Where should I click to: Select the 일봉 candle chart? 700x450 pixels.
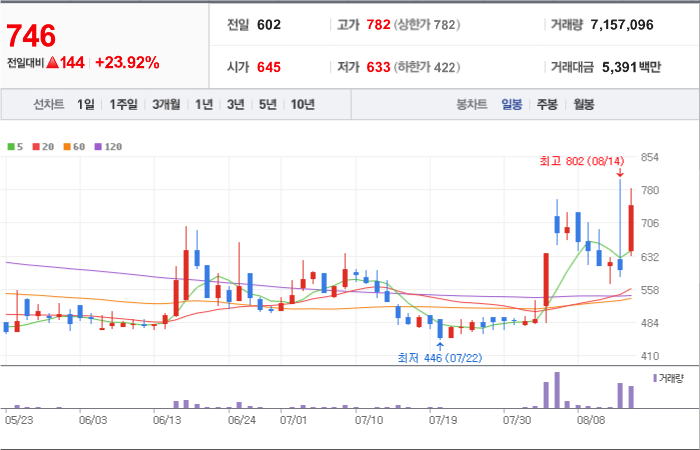(512, 105)
